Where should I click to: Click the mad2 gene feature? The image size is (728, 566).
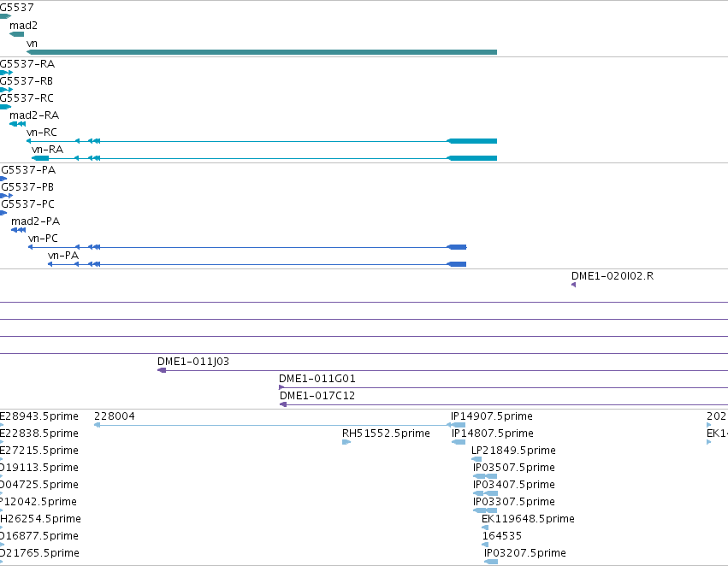[17, 34]
